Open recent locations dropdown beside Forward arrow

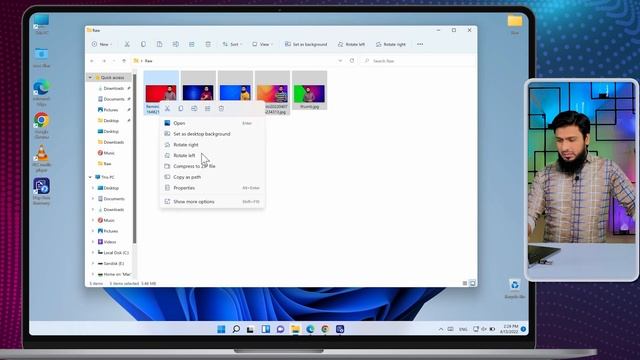(x=114, y=61)
